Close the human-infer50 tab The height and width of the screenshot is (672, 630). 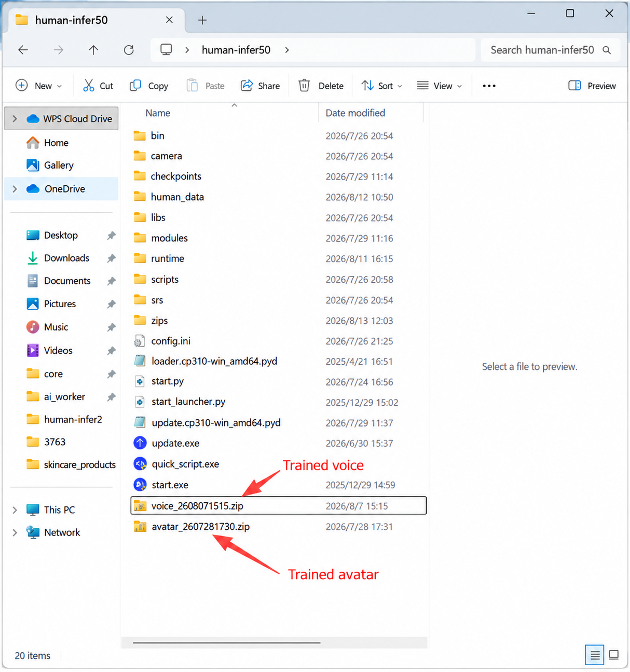click(x=169, y=20)
